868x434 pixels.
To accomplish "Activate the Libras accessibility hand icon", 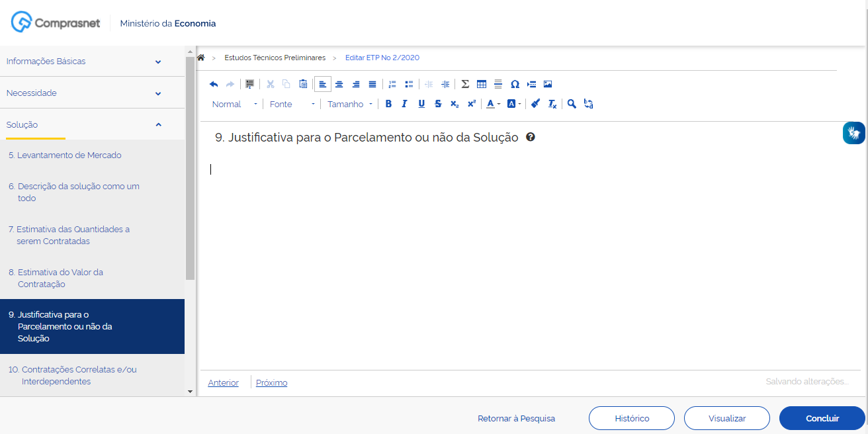I will 853,132.
